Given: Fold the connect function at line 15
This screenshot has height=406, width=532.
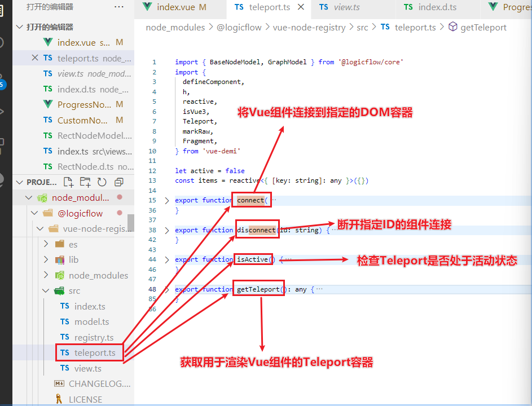Looking at the screenshot, I should pos(167,200).
